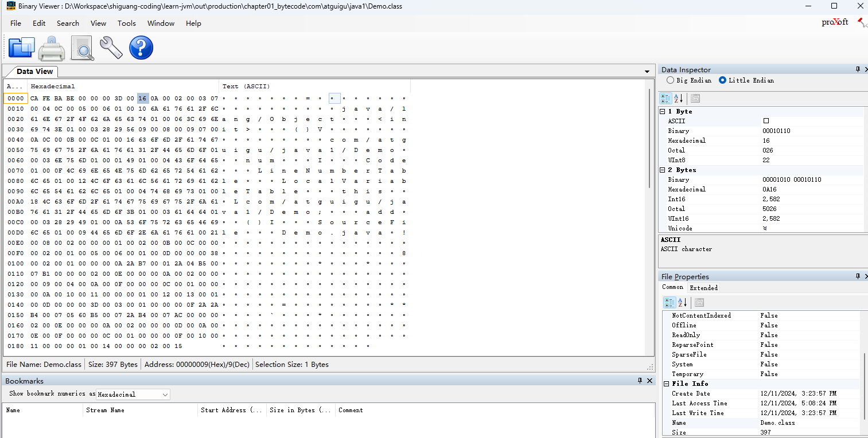Select the highlighted byte 16 in row 0000

click(143, 99)
